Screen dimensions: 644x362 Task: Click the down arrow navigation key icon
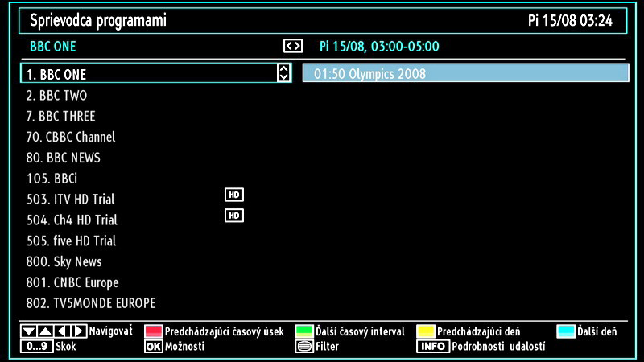point(28,331)
